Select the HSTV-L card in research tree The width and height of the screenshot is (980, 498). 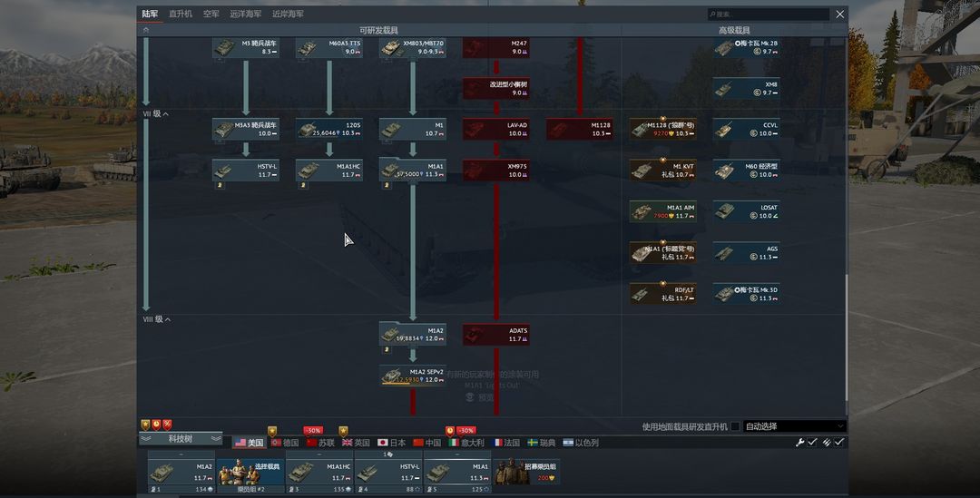point(246,171)
